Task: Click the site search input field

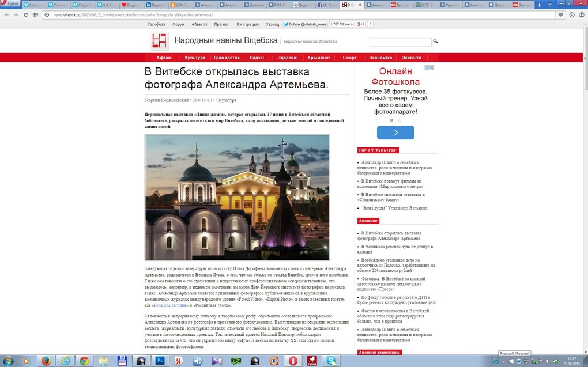Action: (400, 42)
